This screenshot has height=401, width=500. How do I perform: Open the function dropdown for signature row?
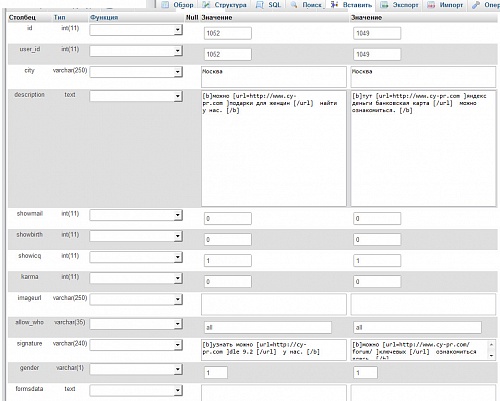[136, 345]
